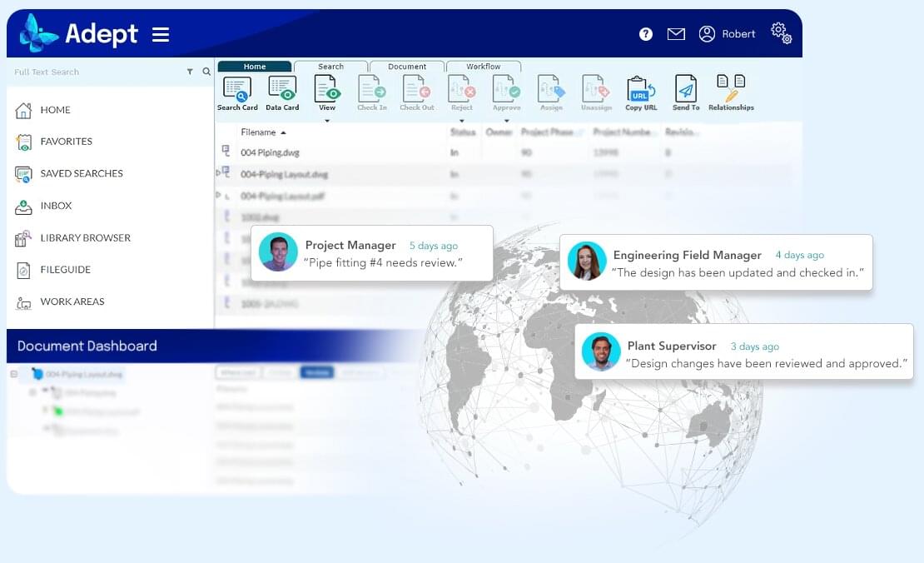Open LIBRARY BROWSER in the sidebar
Image resolution: width=924 pixels, height=563 pixels.
pos(86,237)
